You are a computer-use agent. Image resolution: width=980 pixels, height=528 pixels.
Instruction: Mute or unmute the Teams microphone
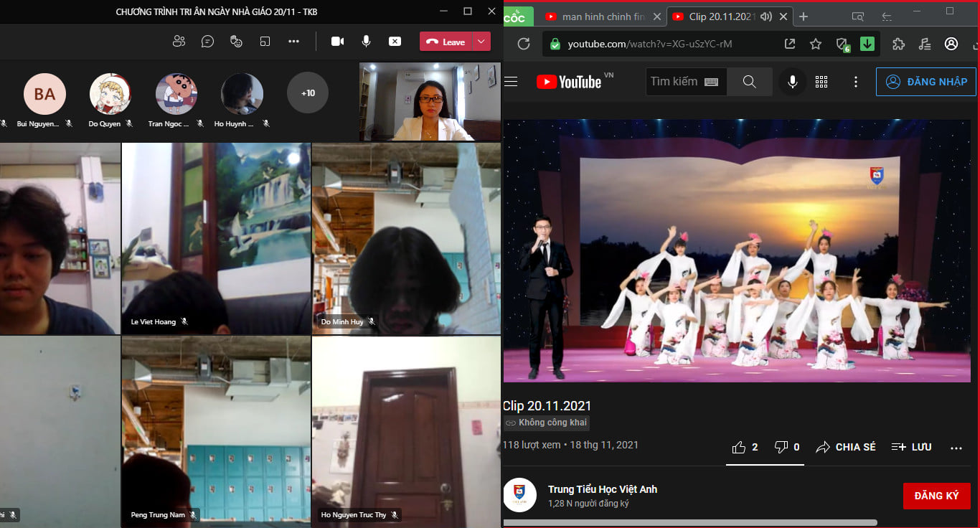pyautogui.click(x=366, y=42)
